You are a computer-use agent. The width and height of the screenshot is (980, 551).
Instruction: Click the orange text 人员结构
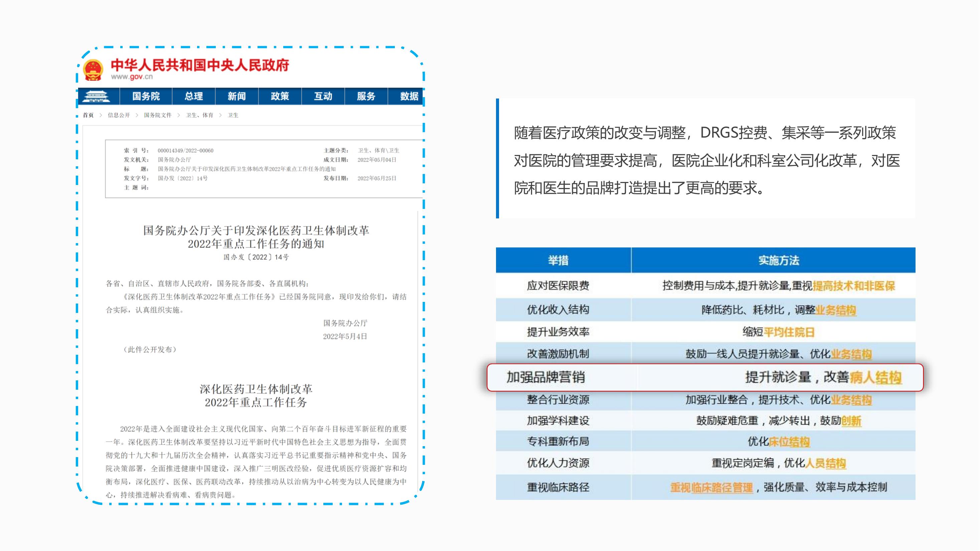[826, 464]
